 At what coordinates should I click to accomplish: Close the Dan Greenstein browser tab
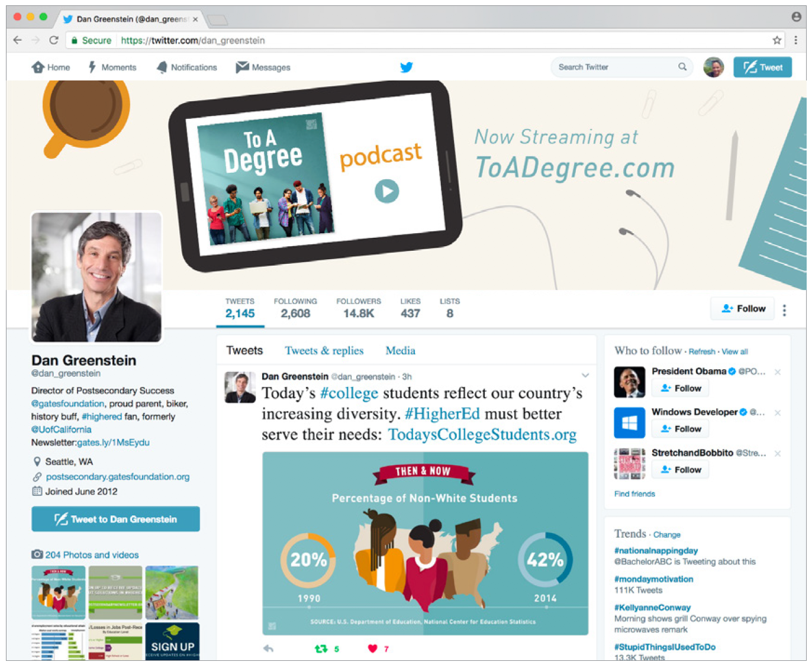[x=195, y=19]
